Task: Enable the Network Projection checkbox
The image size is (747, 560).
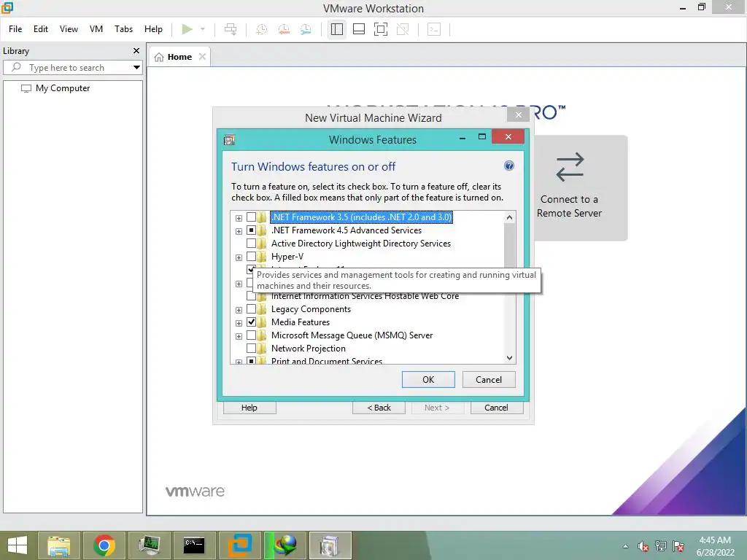Action: [x=251, y=348]
